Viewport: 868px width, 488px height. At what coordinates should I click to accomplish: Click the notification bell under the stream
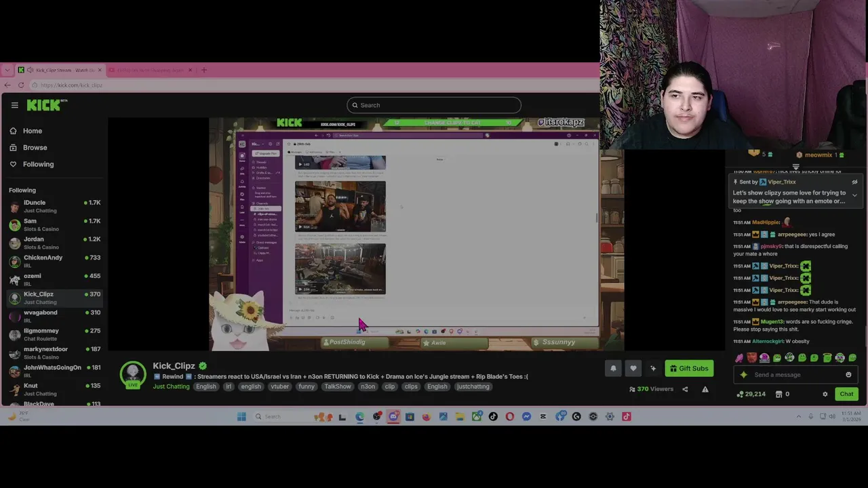click(613, 368)
